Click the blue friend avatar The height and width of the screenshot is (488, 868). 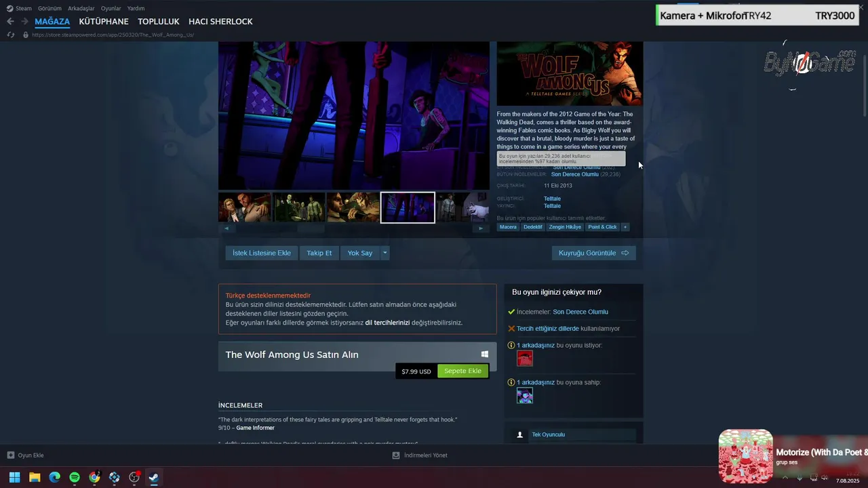pos(525,396)
